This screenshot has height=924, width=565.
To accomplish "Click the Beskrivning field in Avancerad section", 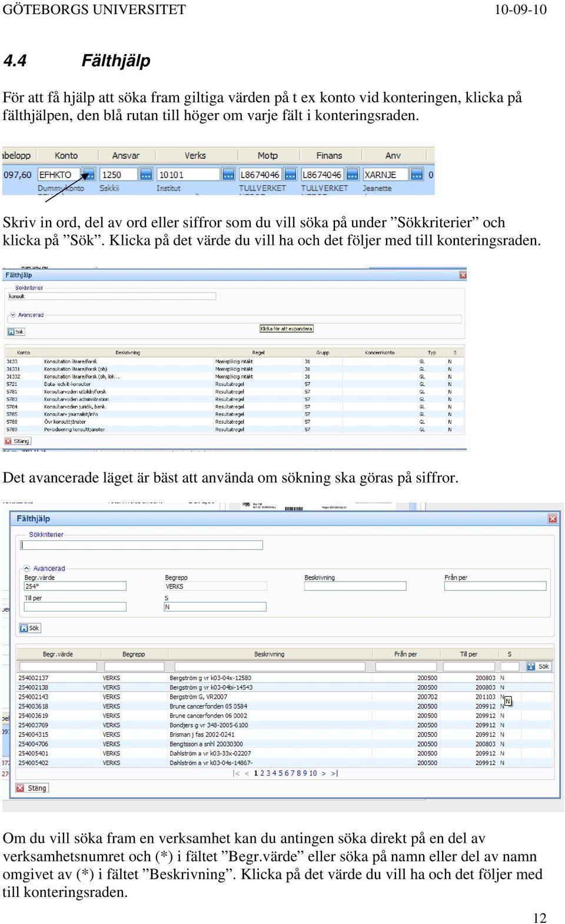I will 355,586.
